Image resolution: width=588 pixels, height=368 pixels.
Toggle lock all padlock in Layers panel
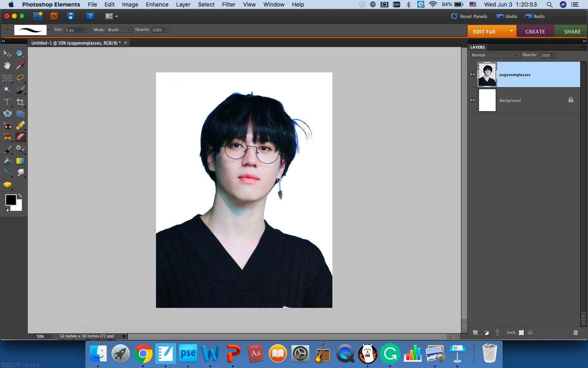pos(530,332)
